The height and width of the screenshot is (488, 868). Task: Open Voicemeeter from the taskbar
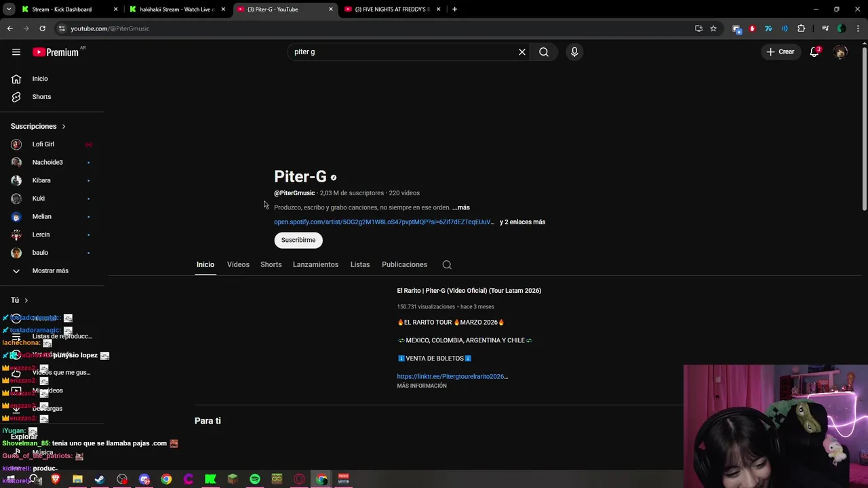click(343, 479)
